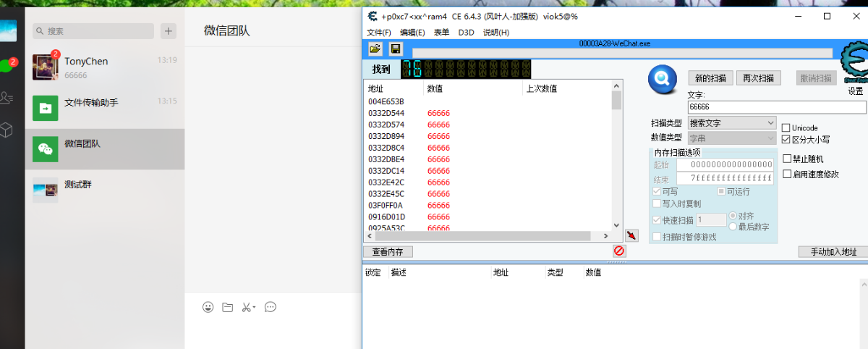Image resolution: width=868 pixels, height=349 pixels.
Task: Open the WeChat favorites cube icon
Action: click(7, 130)
